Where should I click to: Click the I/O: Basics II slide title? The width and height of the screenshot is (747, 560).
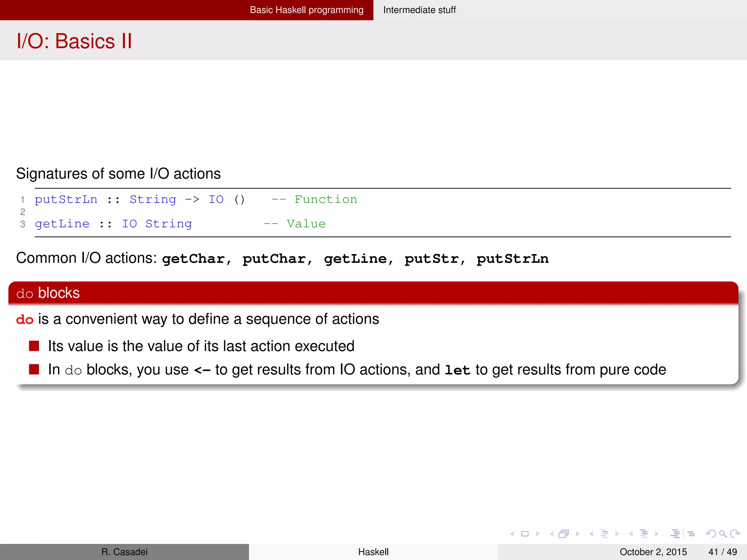click(74, 41)
